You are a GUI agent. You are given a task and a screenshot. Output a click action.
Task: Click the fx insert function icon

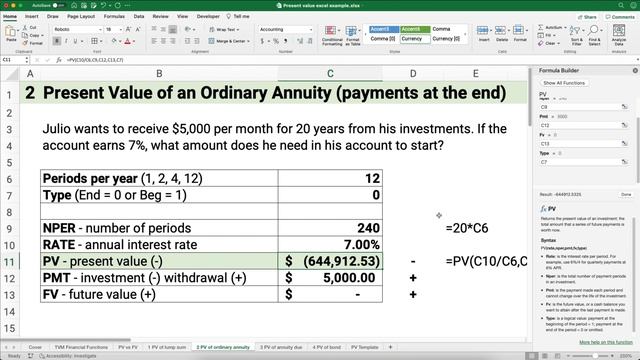(58, 60)
